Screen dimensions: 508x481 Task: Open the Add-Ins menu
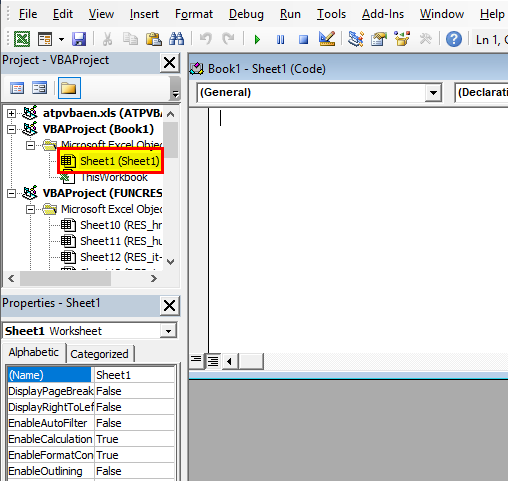[x=383, y=14]
